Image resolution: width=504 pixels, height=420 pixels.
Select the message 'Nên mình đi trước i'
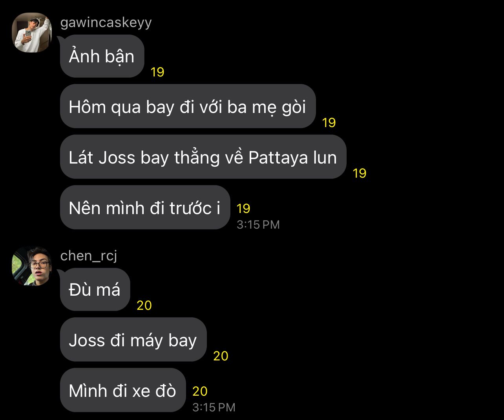coord(145,207)
